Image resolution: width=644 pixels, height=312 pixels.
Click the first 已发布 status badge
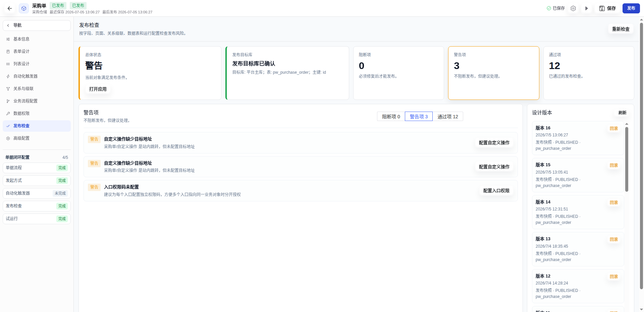tap(58, 6)
